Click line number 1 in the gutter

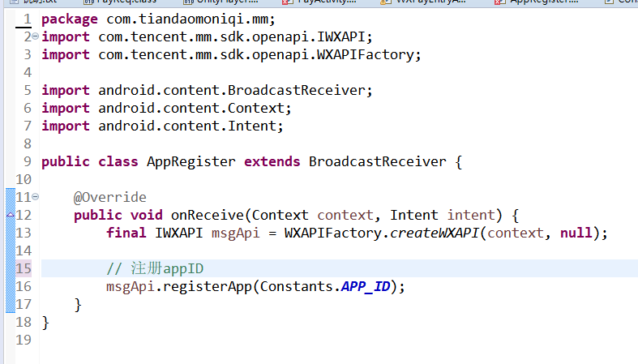pos(28,19)
